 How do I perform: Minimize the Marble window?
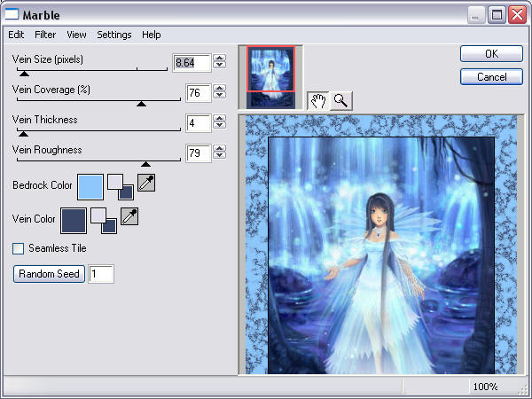coord(476,15)
